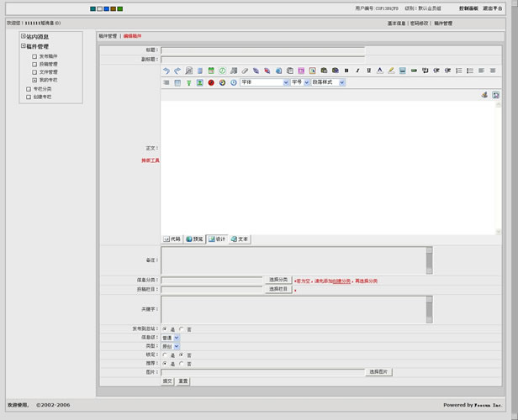
Task: Open the 创建分类 link in red hint
Action: [x=341, y=281]
